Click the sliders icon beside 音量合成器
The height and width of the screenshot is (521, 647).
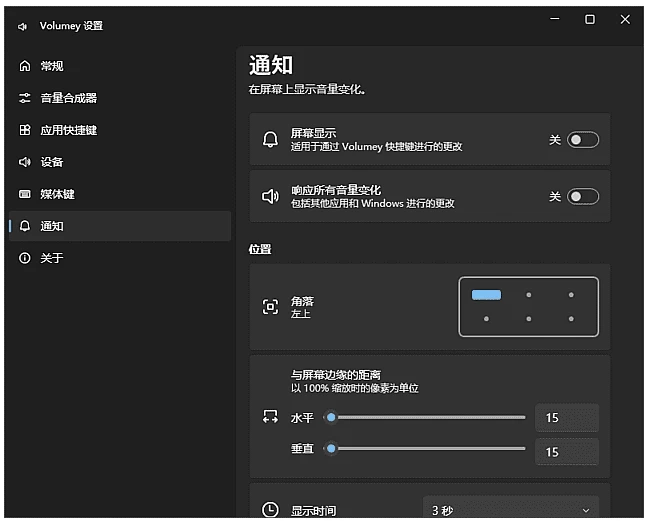[25, 98]
